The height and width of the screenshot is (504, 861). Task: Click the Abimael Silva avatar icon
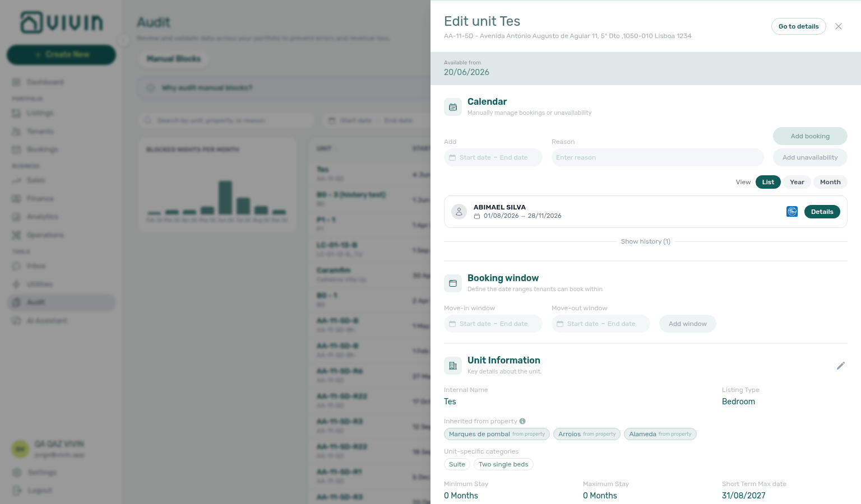tap(459, 212)
